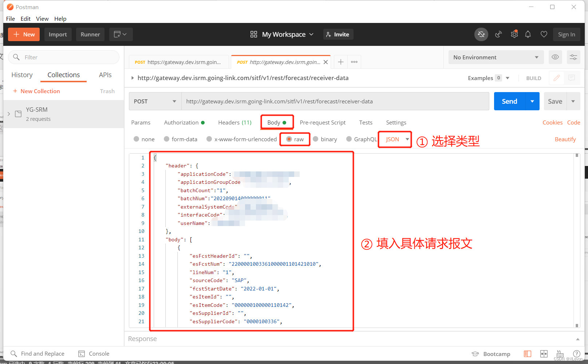Select the none body type radio

136,139
